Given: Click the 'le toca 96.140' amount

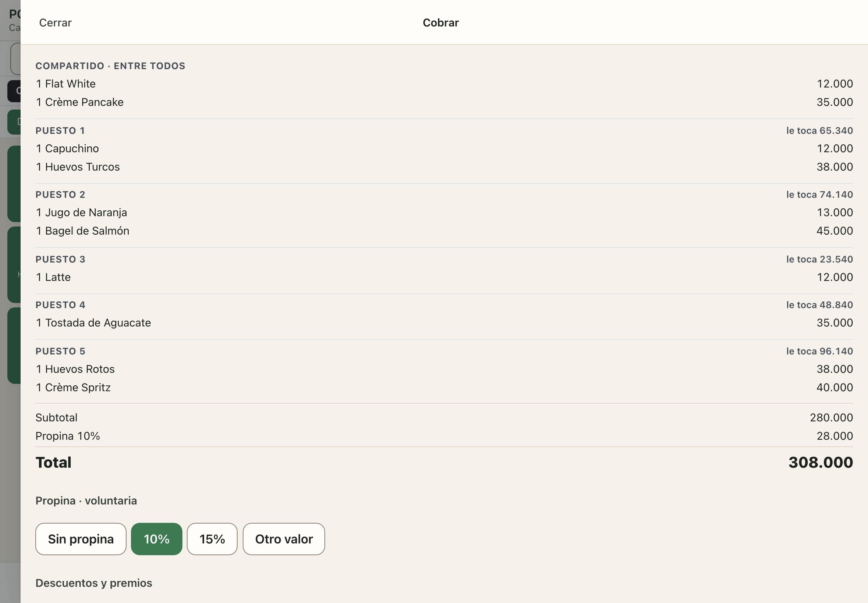Looking at the screenshot, I should (819, 351).
